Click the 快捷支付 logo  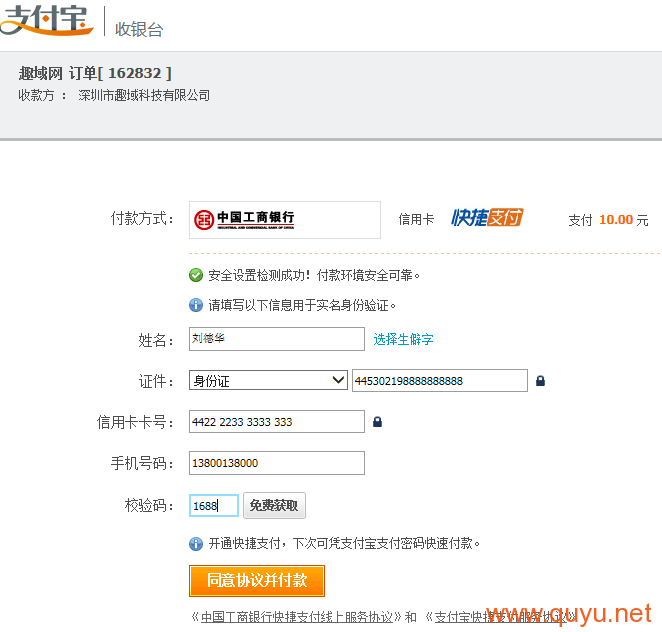click(x=487, y=218)
